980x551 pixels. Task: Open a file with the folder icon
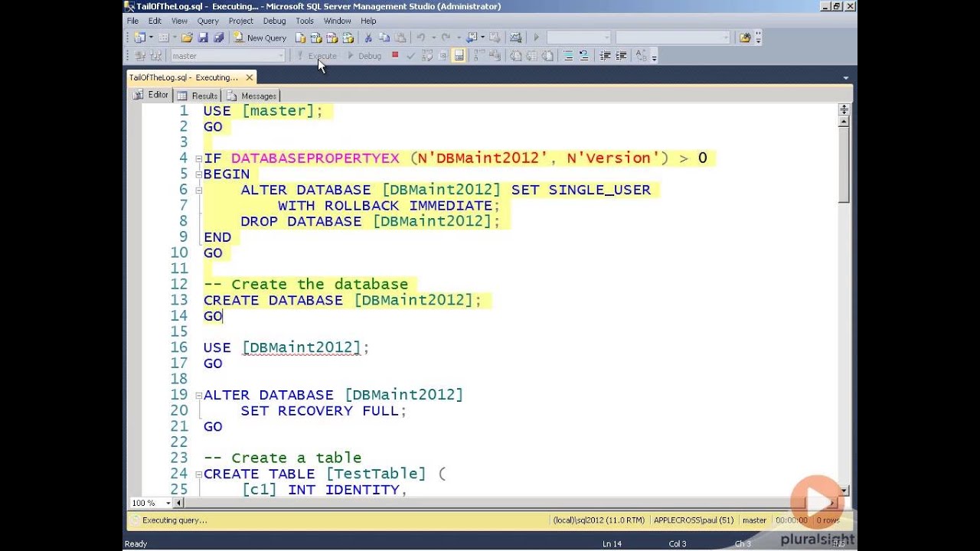[187, 37]
